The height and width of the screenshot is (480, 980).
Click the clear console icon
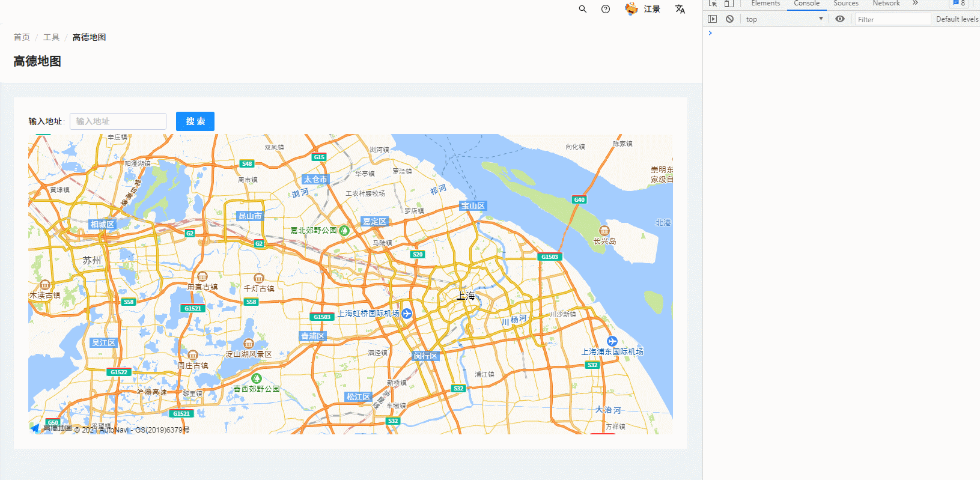pos(729,19)
